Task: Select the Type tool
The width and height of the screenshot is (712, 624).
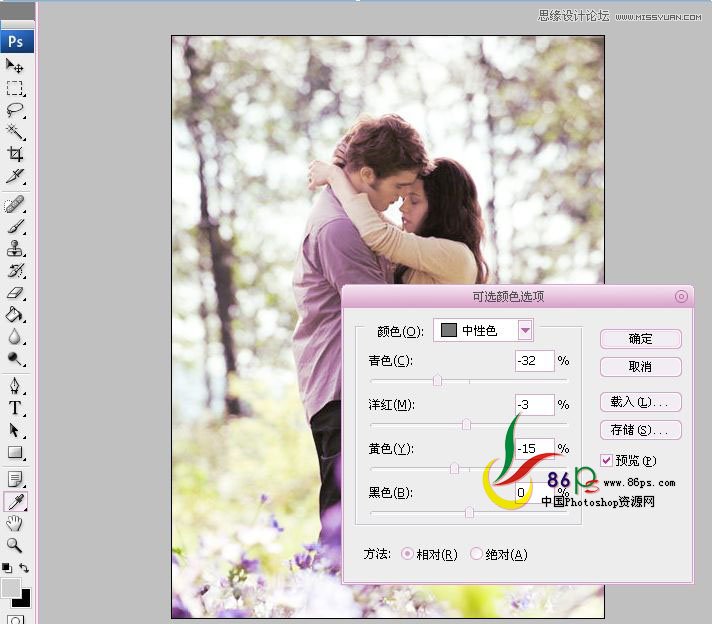Action: point(15,408)
